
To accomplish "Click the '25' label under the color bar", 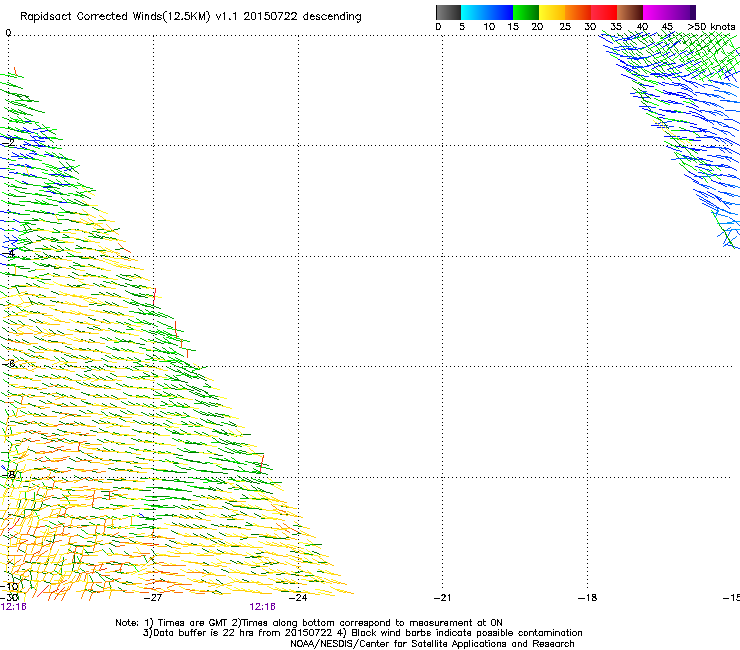I will [x=565, y=27].
